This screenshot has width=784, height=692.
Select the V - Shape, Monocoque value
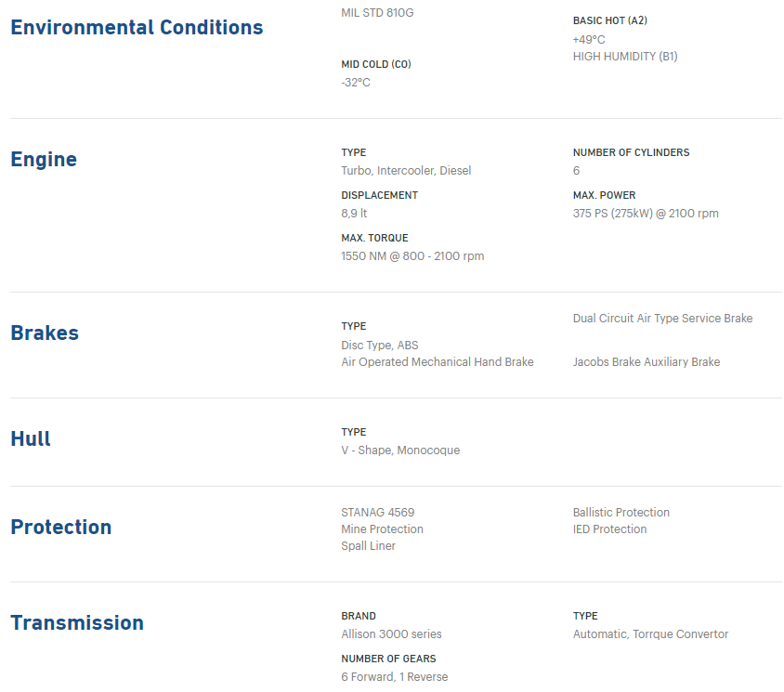(400, 450)
